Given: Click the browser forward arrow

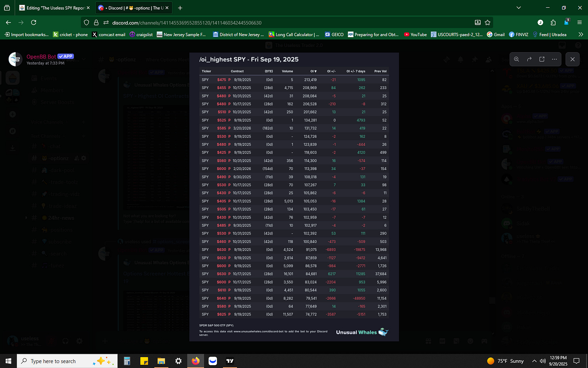Looking at the screenshot, I should [x=21, y=23].
